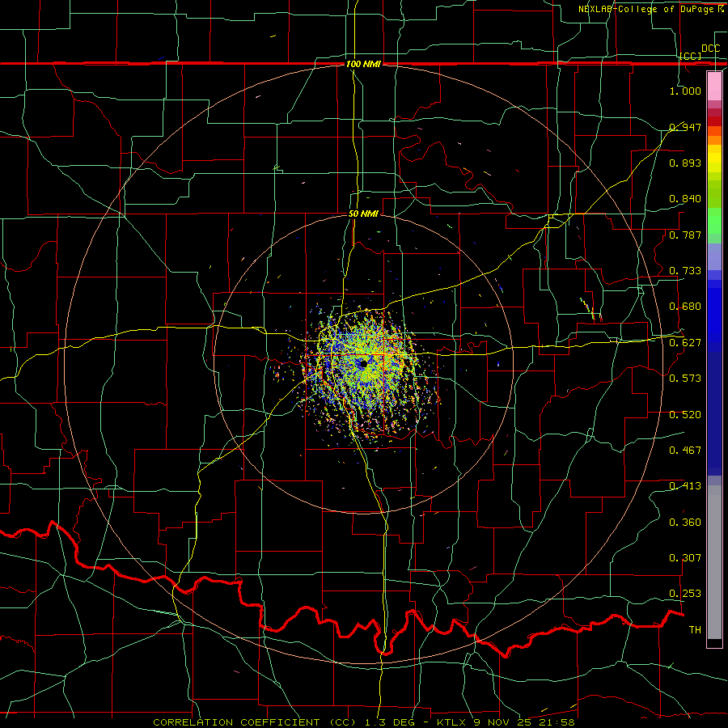This screenshot has width=728, height=728.
Task: Click the 0.253 legend value
Action: [x=685, y=594]
